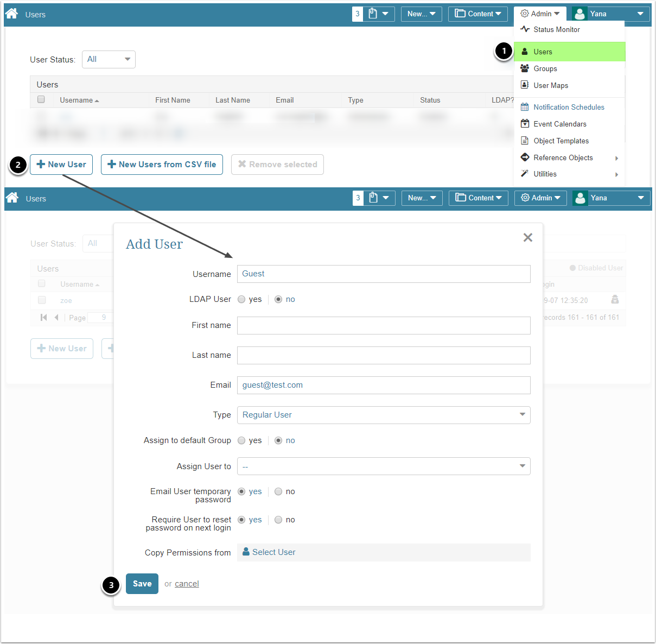Select yes for LDAP User
Viewport: 656px width, 644px height.
click(x=241, y=299)
